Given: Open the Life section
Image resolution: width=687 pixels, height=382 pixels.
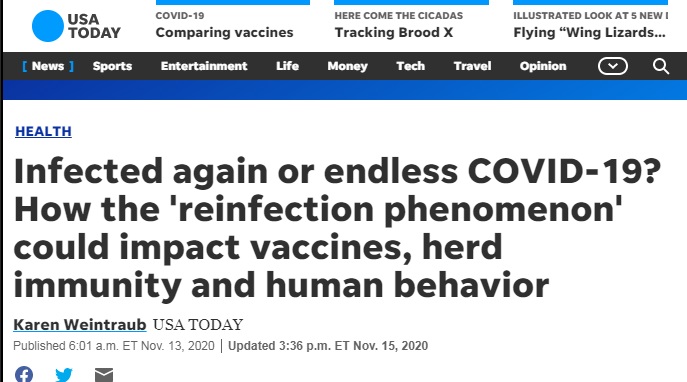Looking at the screenshot, I should click(287, 66).
